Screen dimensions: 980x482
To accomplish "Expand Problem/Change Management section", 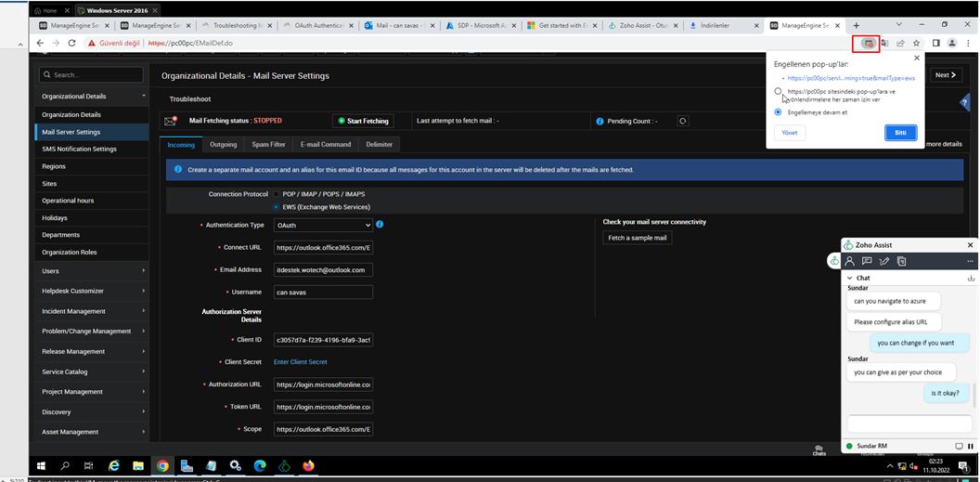I will coord(92,331).
